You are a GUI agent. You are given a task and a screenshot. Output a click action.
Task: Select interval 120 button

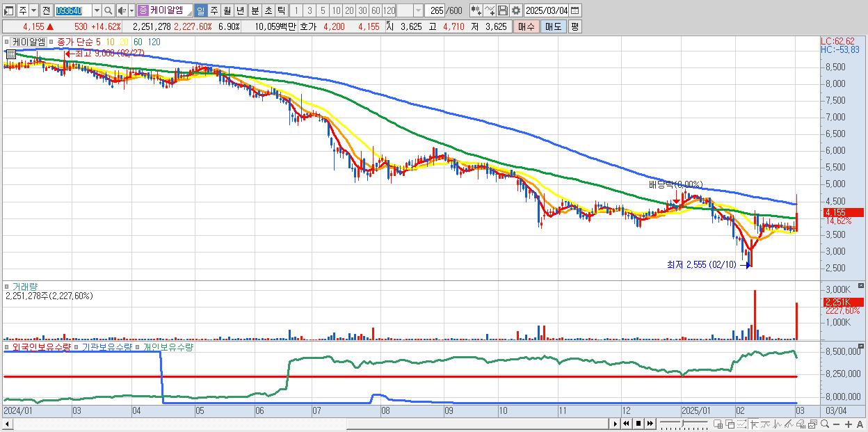point(389,10)
